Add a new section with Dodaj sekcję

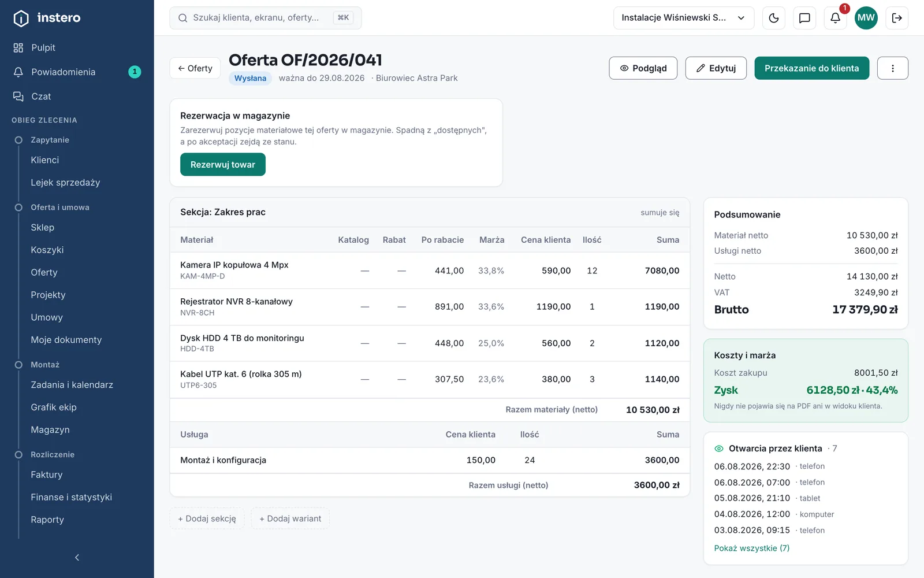tap(207, 518)
